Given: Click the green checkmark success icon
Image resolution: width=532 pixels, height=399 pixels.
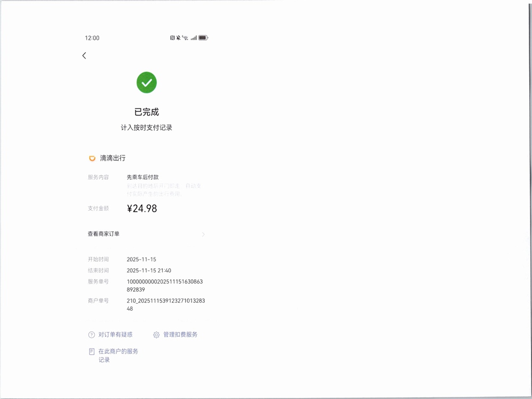Looking at the screenshot, I should point(147,82).
